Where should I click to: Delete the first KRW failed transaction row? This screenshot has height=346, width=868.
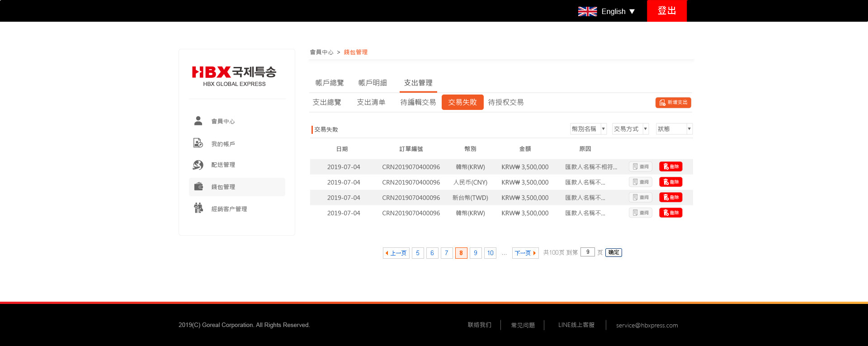[x=670, y=166]
